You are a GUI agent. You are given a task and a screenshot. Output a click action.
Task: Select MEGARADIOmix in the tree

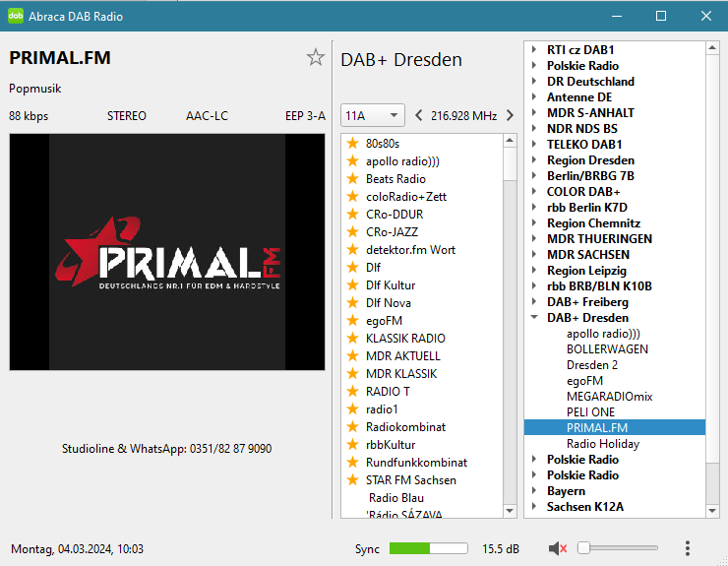pos(609,397)
